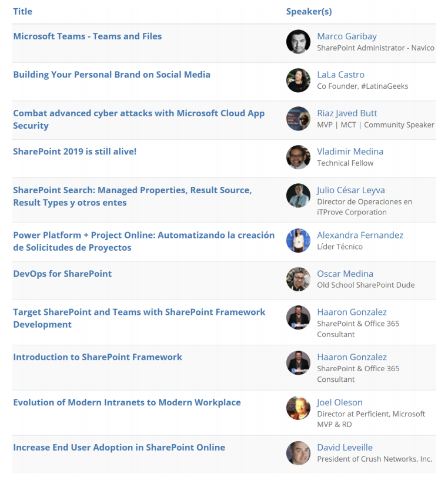Click Vladimir Medina's profile photo

(x=298, y=157)
